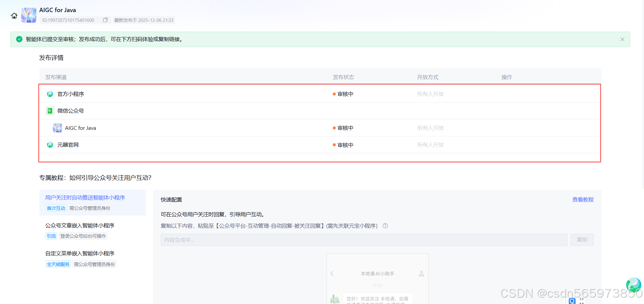644x304 pixels.
Task: Click the 发布状态 column header
Action: (343, 77)
